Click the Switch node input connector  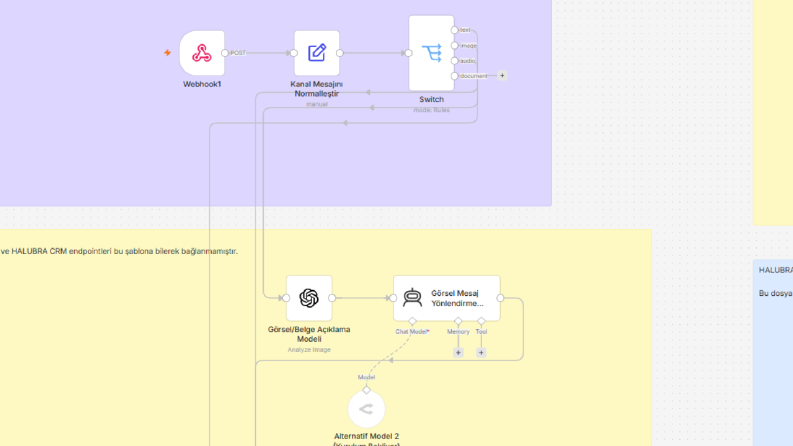click(x=409, y=53)
